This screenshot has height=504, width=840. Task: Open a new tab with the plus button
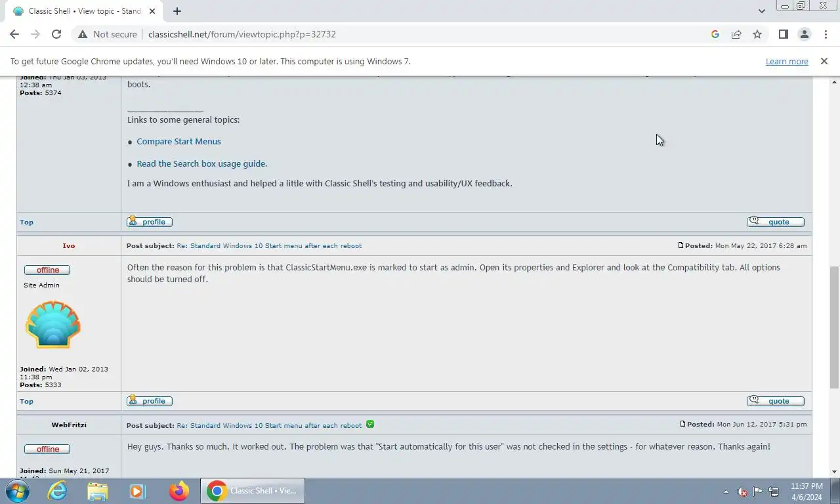tap(177, 11)
